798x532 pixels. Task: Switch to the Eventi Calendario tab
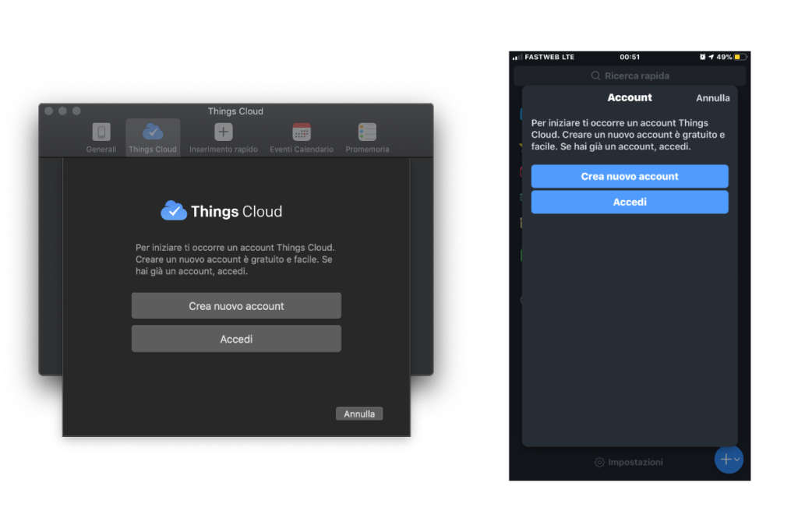(302, 138)
